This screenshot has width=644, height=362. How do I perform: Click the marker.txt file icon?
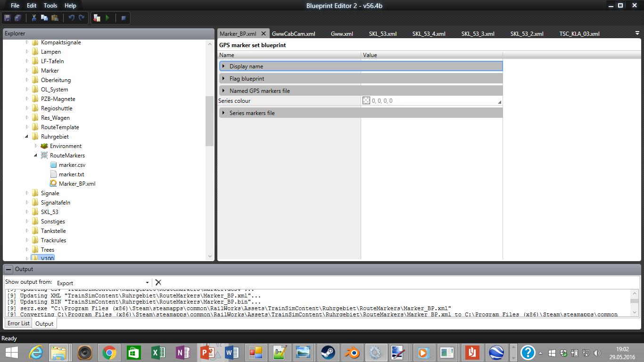53,174
